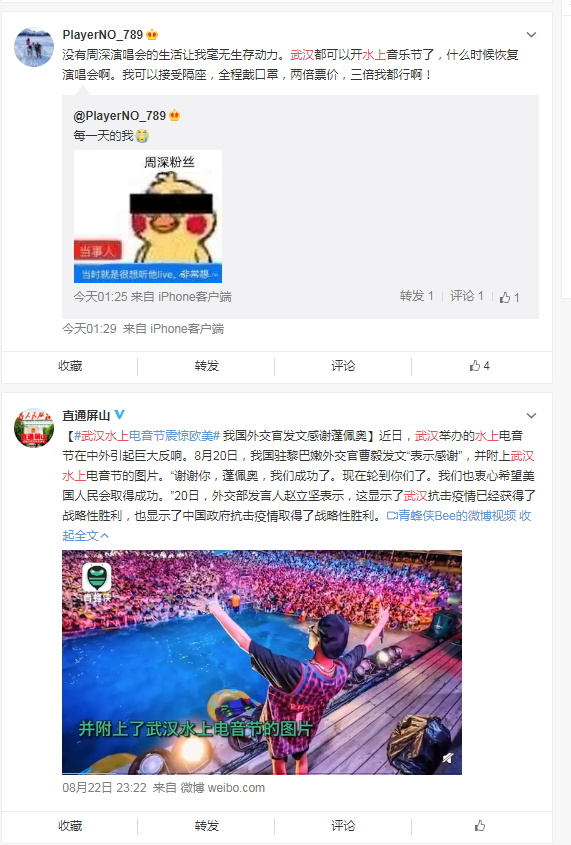Screen dimensions: 571x845
Task: Select 收藏 under the first post
Action: 70,366
